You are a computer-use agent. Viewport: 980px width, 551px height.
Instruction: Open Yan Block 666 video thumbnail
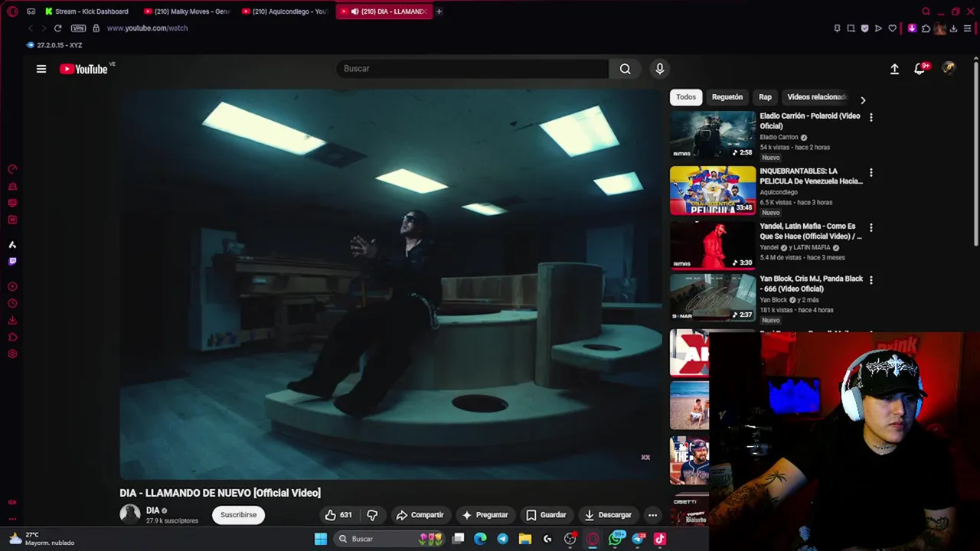point(713,298)
